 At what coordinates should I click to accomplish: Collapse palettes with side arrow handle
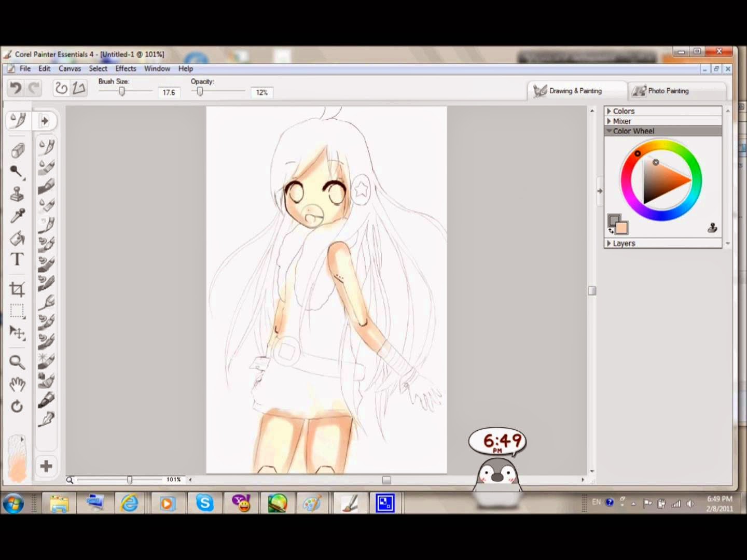point(600,191)
